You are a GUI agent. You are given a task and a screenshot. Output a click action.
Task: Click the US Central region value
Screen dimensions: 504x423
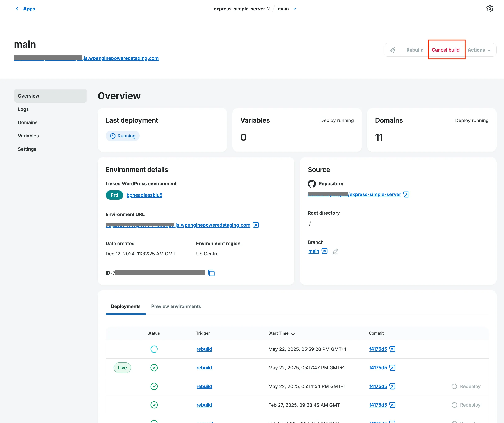point(208,254)
